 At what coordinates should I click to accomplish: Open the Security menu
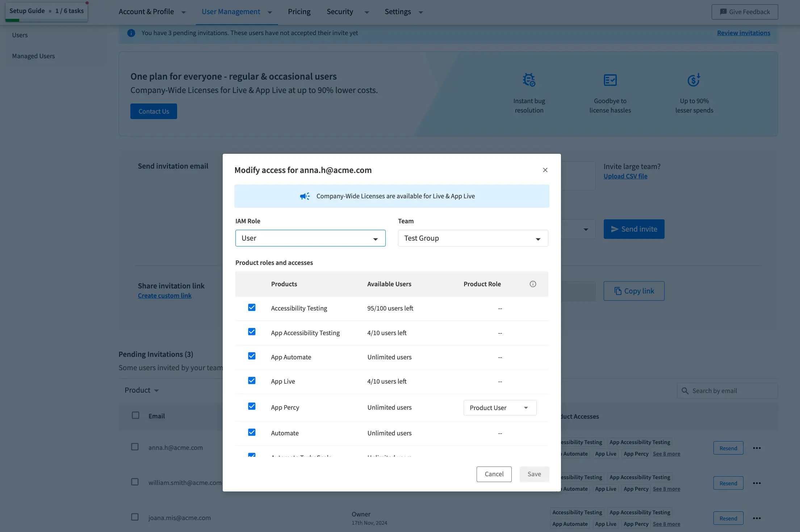click(347, 12)
